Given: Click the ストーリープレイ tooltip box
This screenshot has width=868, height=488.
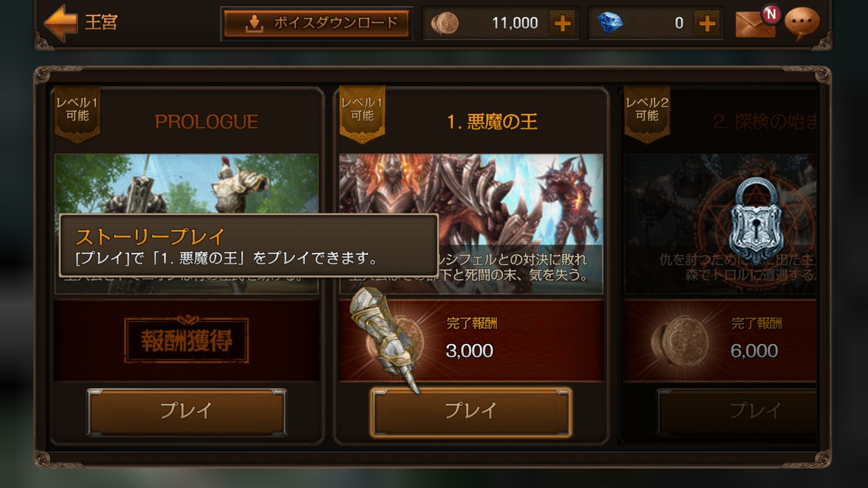Looking at the screenshot, I should (x=248, y=246).
